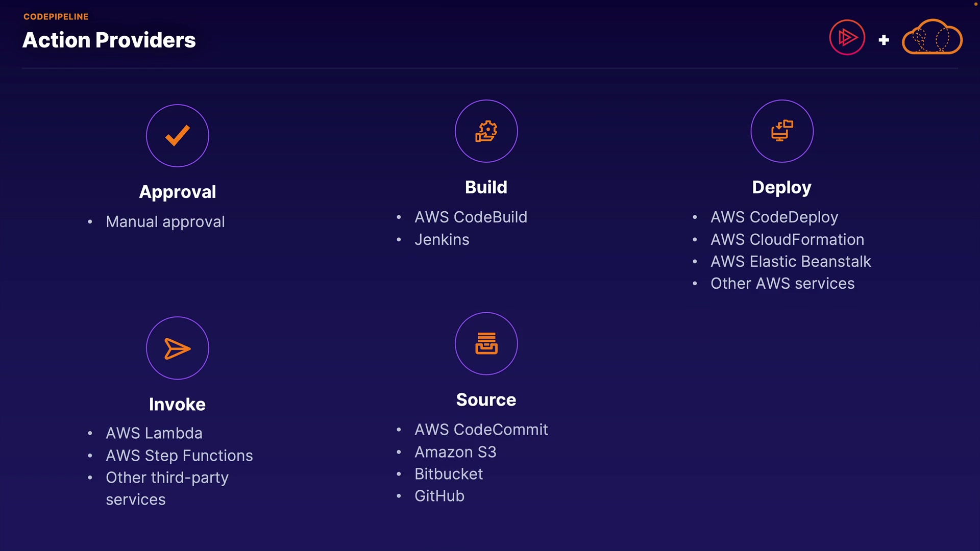Select the Action Providers title

click(109, 40)
